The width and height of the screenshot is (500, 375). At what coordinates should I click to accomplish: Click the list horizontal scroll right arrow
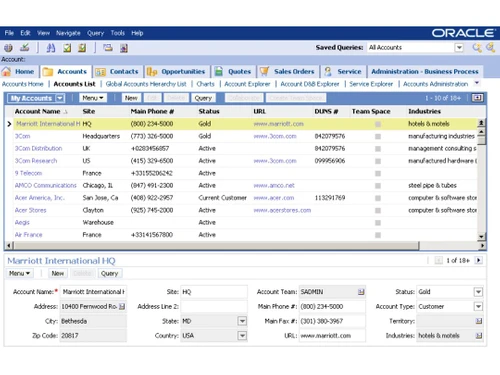(x=483, y=246)
